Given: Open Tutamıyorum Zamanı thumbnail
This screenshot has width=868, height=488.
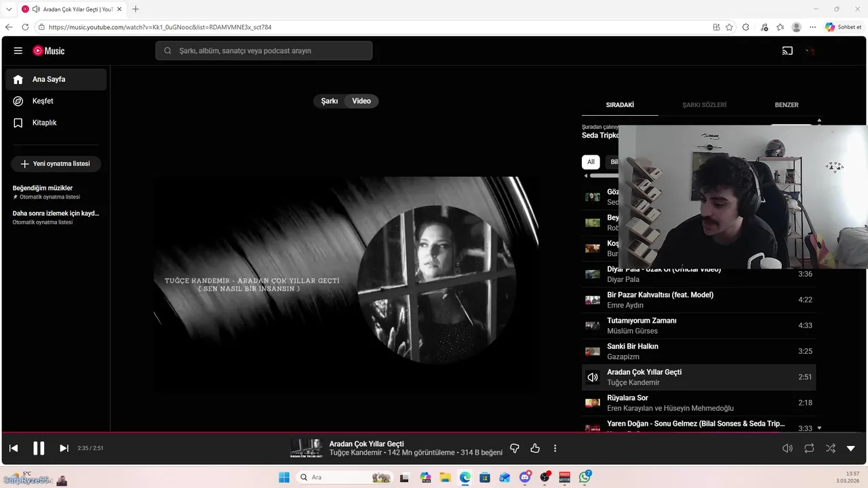Looking at the screenshot, I should click(593, 326).
